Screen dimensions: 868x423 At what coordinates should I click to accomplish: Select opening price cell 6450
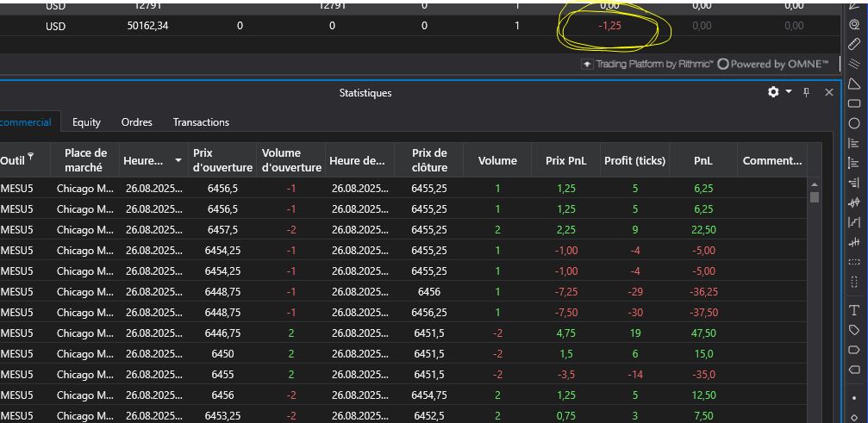[x=222, y=354]
